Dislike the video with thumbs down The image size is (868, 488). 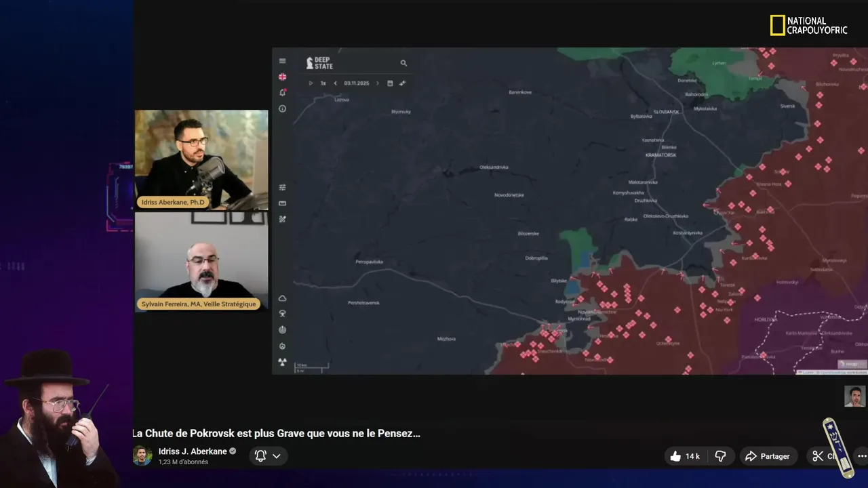click(x=720, y=456)
